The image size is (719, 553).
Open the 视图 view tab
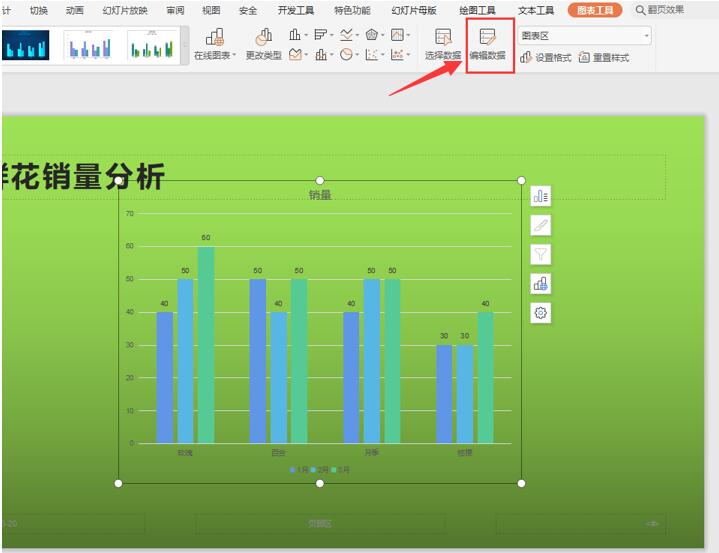(x=211, y=10)
